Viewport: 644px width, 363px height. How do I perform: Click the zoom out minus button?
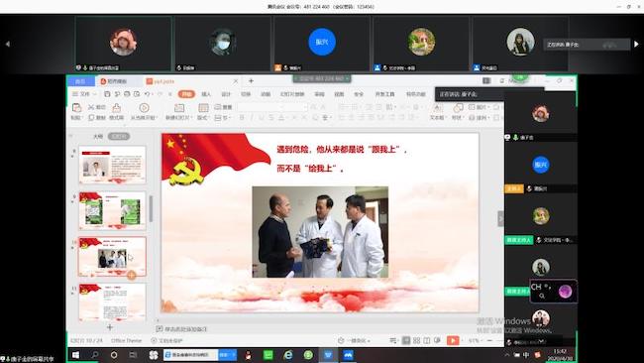click(x=489, y=340)
